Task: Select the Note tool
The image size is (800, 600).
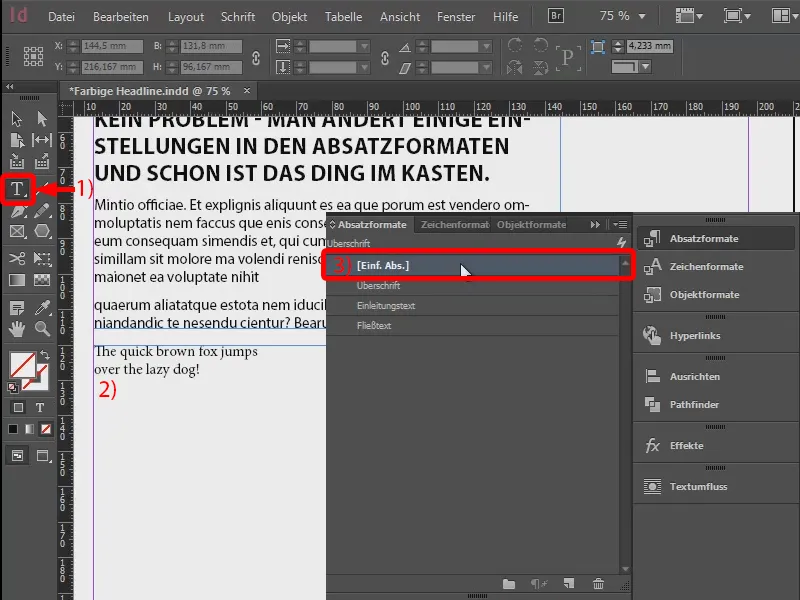Action: pyautogui.click(x=16, y=308)
